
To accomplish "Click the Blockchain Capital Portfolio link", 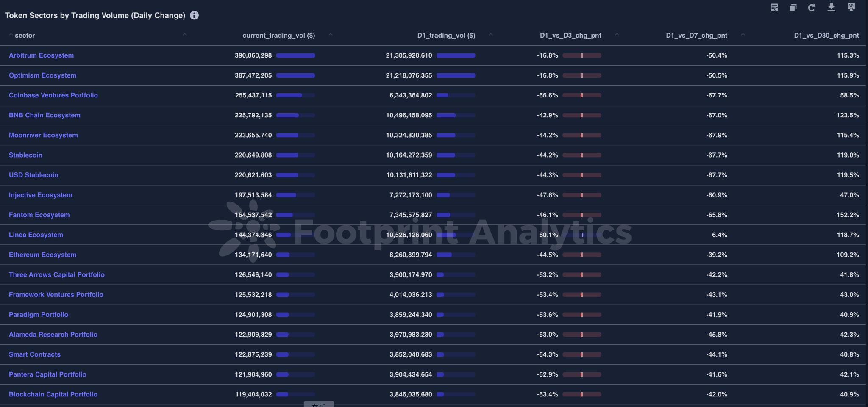I will tap(53, 394).
